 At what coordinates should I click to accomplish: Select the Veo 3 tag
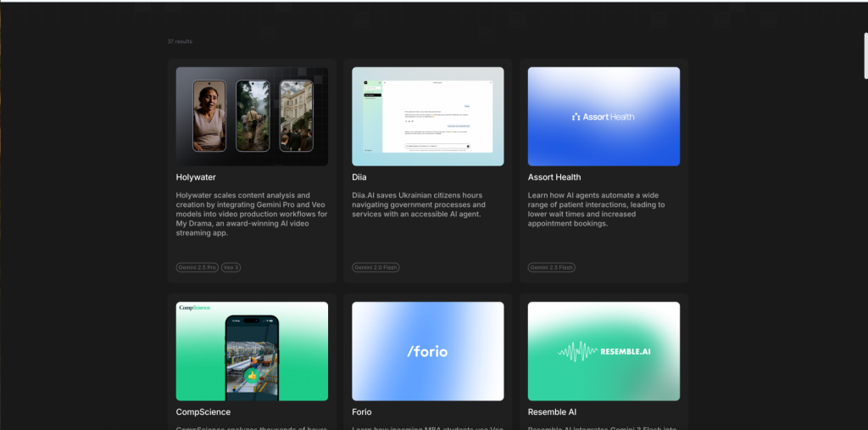click(x=231, y=267)
